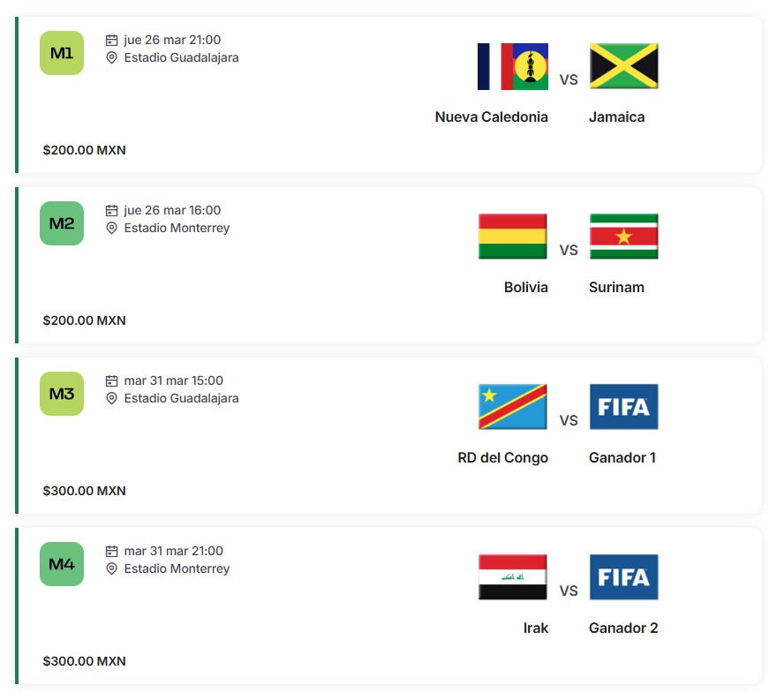Click the Nueva Caledonia flag
The width and height of the screenshot is (769, 700).
pyautogui.click(x=513, y=66)
